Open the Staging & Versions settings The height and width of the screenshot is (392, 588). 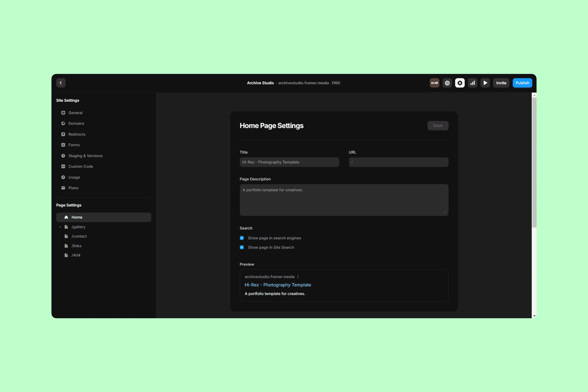pos(85,156)
